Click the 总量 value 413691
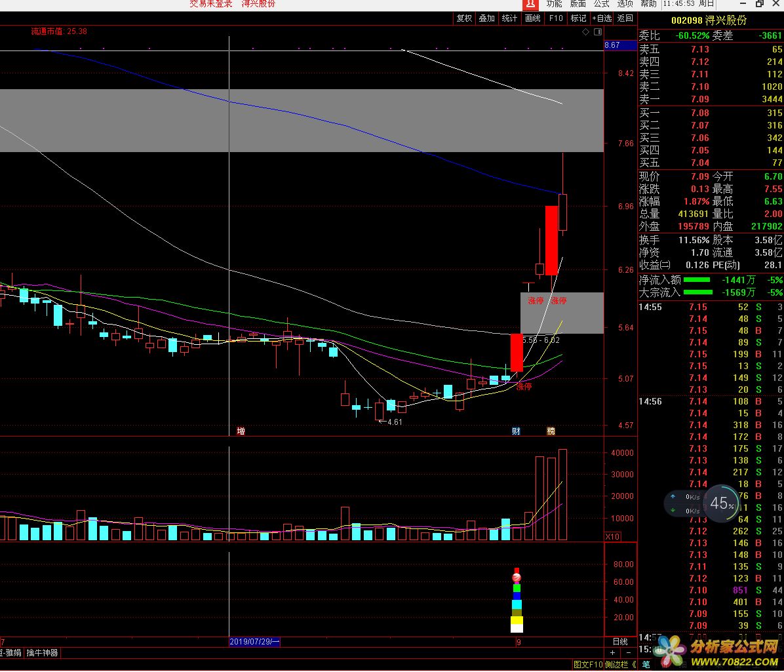Image resolution: width=784 pixels, height=672 pixels. tap(693, 214)
